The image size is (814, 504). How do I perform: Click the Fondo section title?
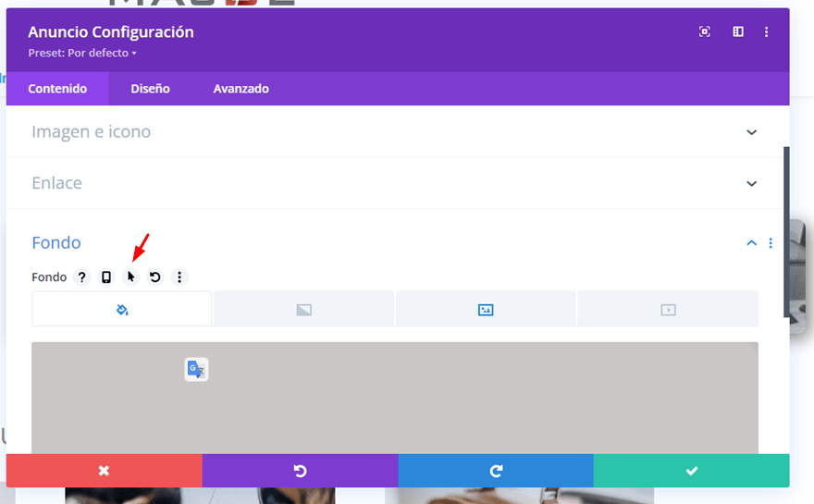pyautogui.click(x=56, y=242)
